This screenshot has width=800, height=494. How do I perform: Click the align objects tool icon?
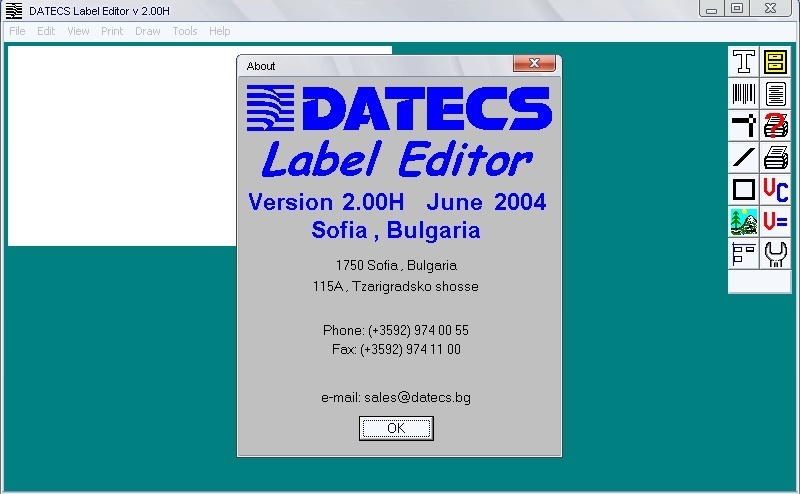pyautogui.click(x=743, y=254)
